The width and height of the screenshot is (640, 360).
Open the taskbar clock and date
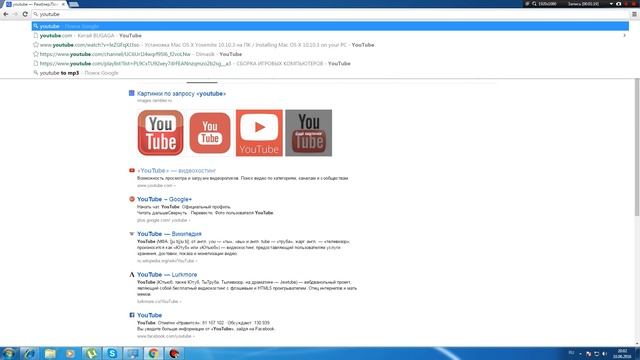point(622,353)
